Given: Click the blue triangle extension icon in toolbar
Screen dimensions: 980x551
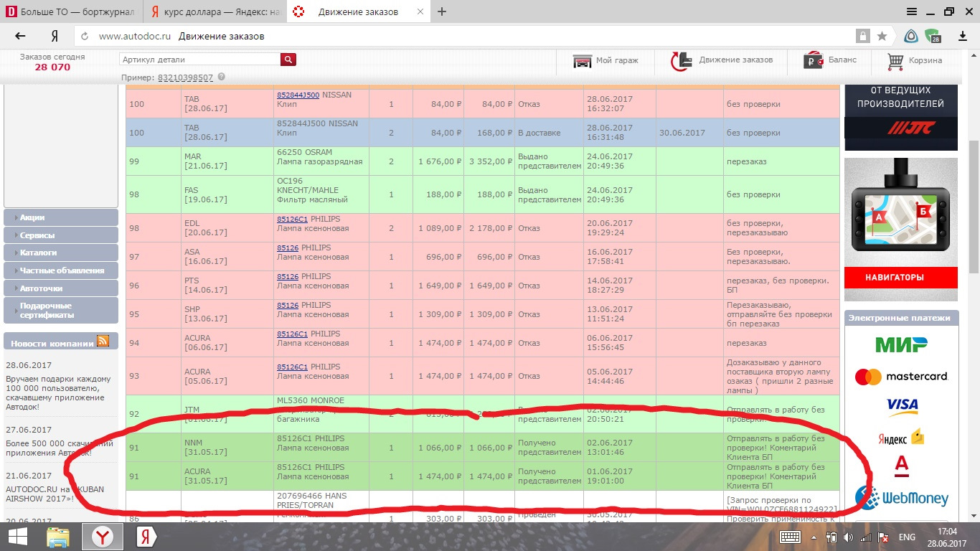Looking at the screenshot, I should [x=910, y=36].
